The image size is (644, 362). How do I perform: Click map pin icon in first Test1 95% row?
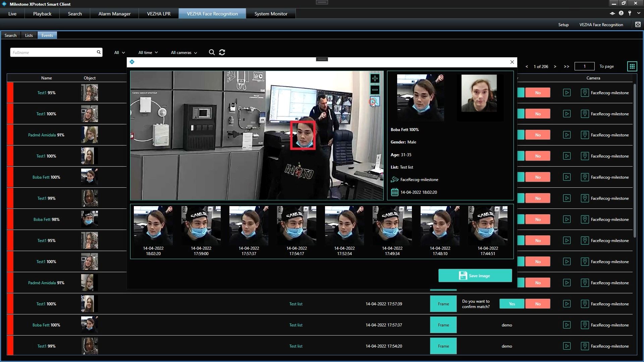point(585,93)
